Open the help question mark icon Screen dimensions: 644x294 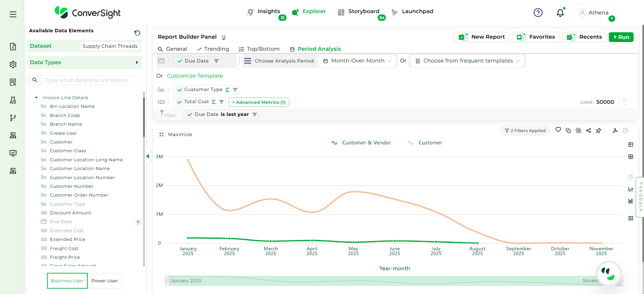(538, 13)
